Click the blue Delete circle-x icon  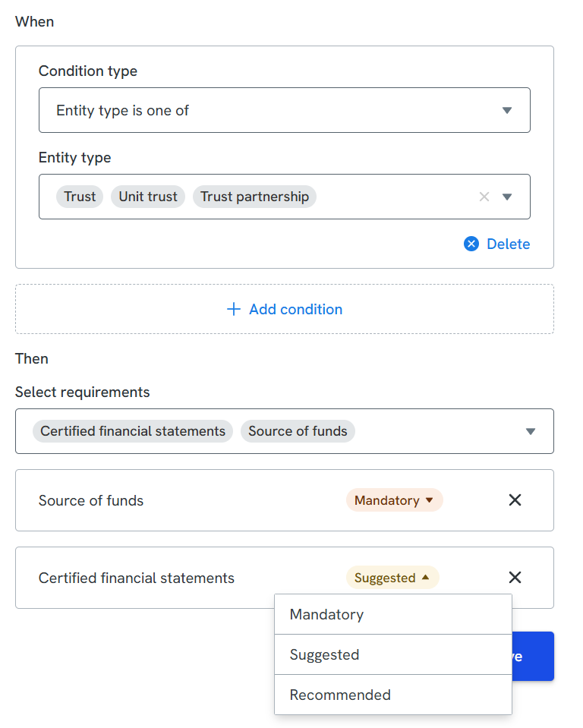coord(471,244)
